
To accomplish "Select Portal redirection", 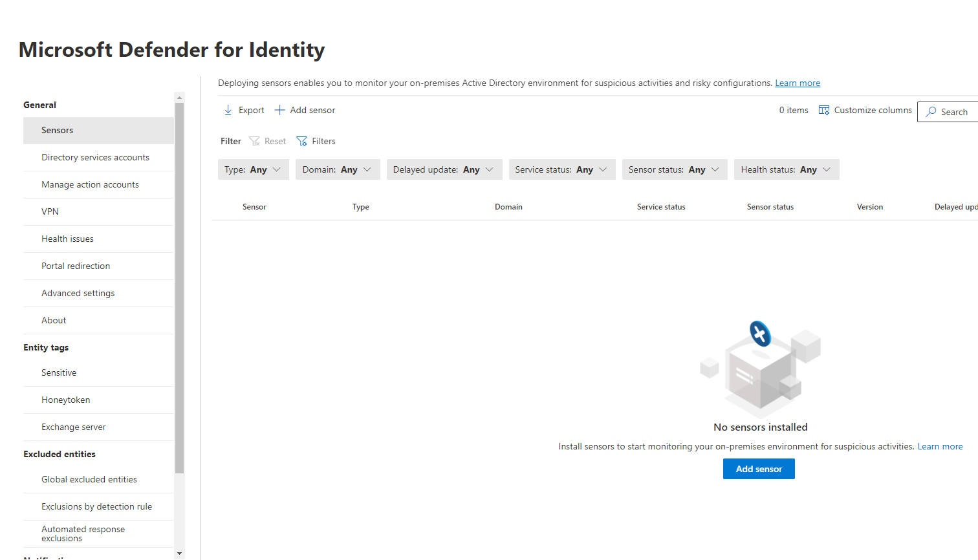I will [x=98, y=266].
